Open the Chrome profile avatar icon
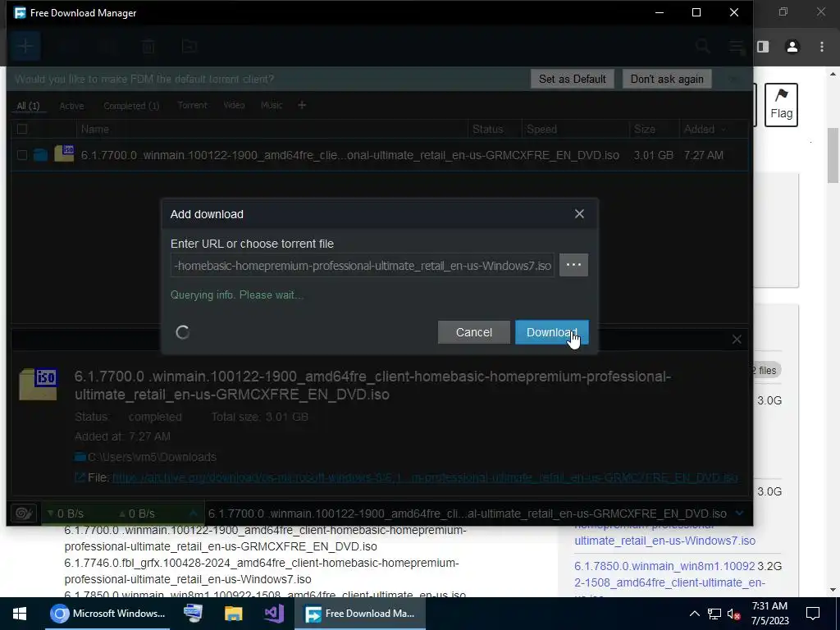840x630 pixels. click(x=792, y=47)
